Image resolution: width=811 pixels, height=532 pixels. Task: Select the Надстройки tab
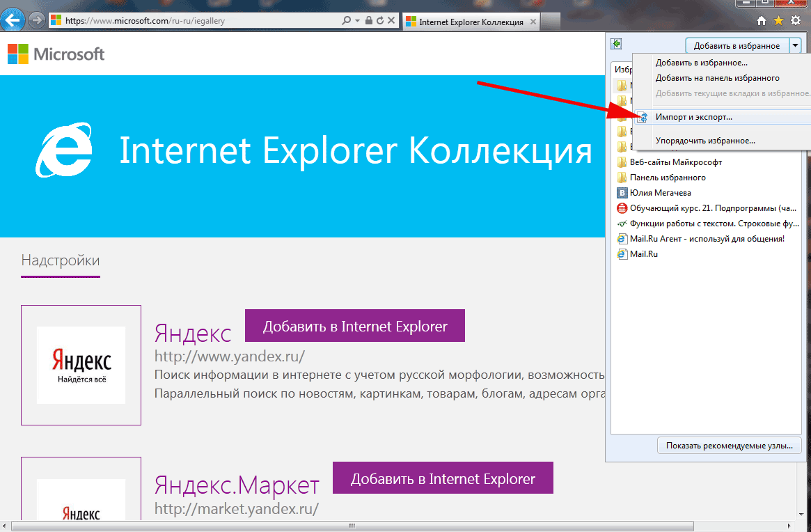61,260
